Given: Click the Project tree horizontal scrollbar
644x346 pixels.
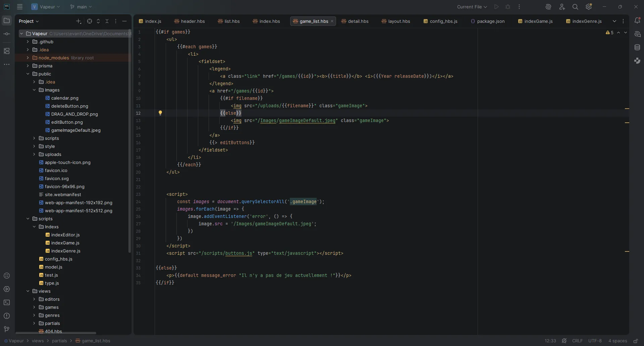Looking at the screenshot, I should pos(56,333).
